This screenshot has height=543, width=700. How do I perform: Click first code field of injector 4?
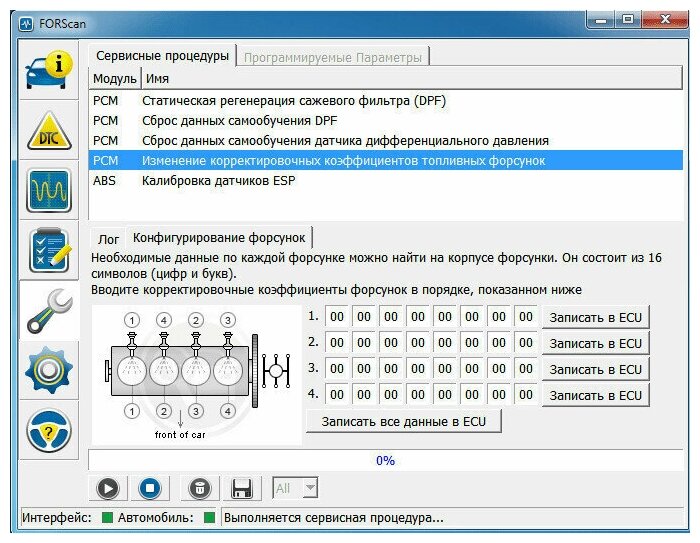coord(337,395)
